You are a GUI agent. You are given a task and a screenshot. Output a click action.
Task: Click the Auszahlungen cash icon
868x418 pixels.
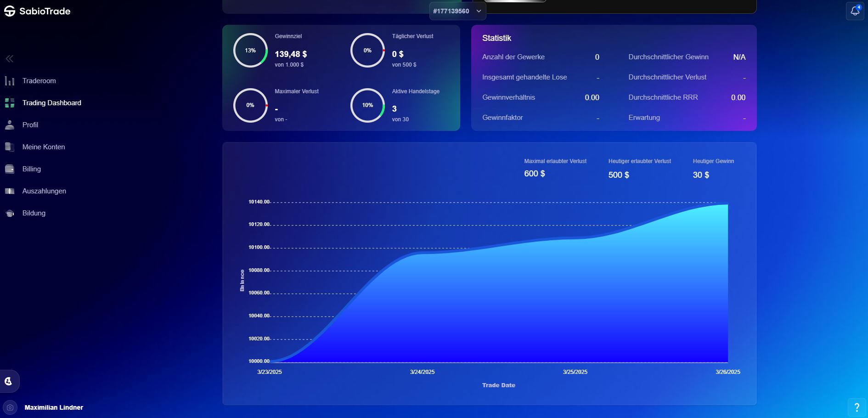10,191
